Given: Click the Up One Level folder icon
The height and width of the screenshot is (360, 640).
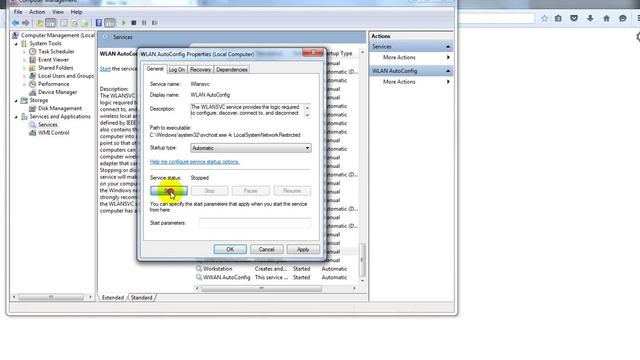Looking at the screenshot, I should click(40, 23).
